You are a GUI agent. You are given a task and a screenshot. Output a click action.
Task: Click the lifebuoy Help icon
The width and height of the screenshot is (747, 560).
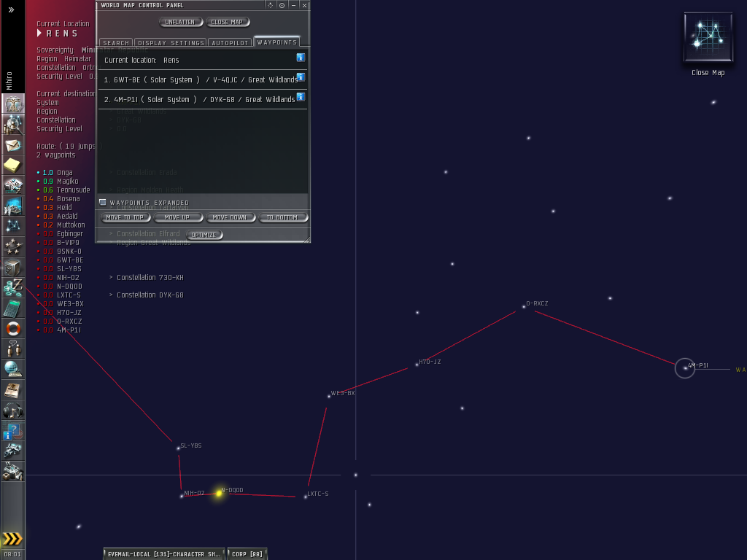(13, 329)
